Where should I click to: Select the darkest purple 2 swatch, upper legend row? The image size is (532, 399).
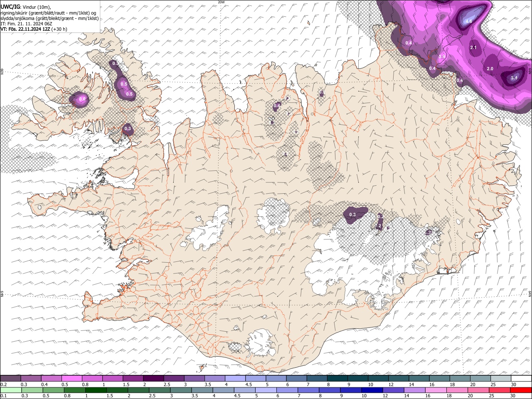153,378
